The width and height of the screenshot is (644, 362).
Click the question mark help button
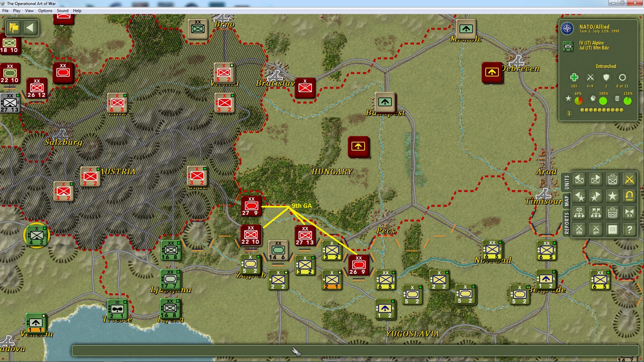(629, 230)
